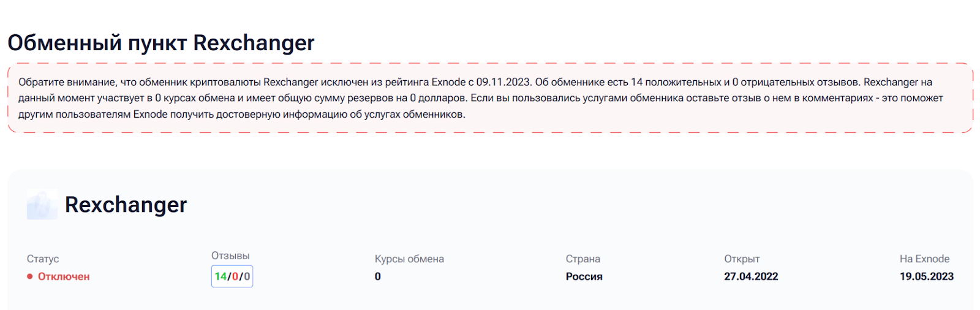Click the "На Exnode" label

[924, 259]
